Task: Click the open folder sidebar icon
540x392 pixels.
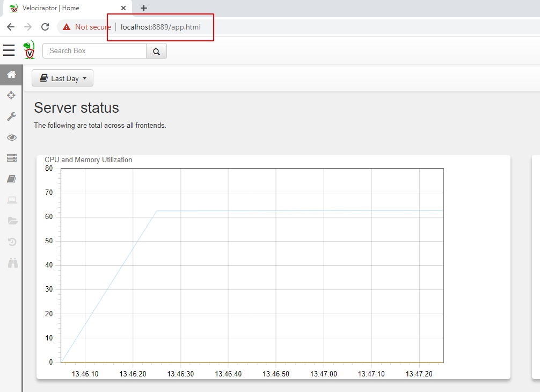Action: pos(11,221)
